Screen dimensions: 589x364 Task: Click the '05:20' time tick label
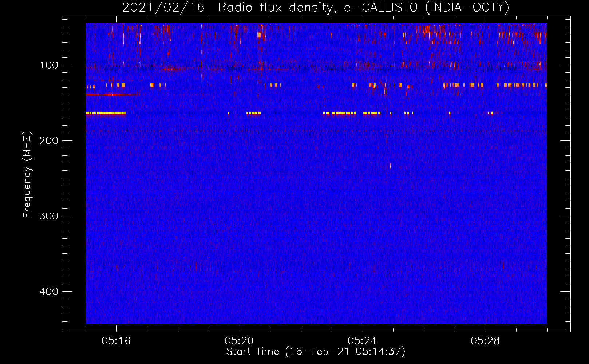(239, 341)
